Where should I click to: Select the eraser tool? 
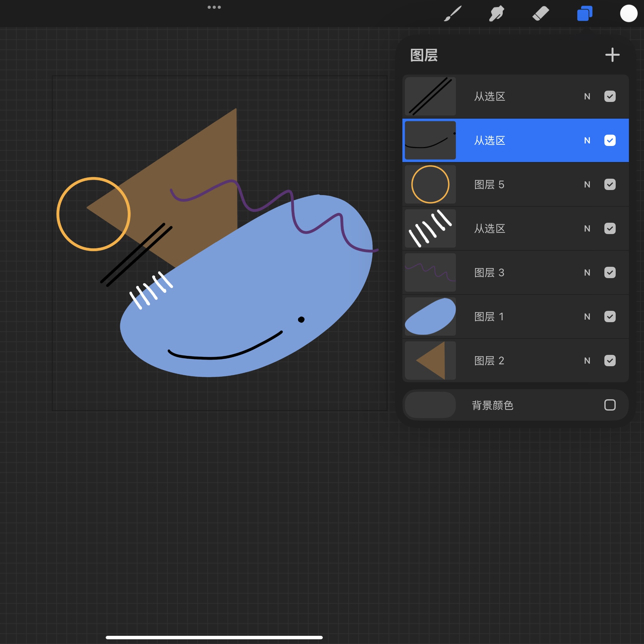click(x=540, y=14)
